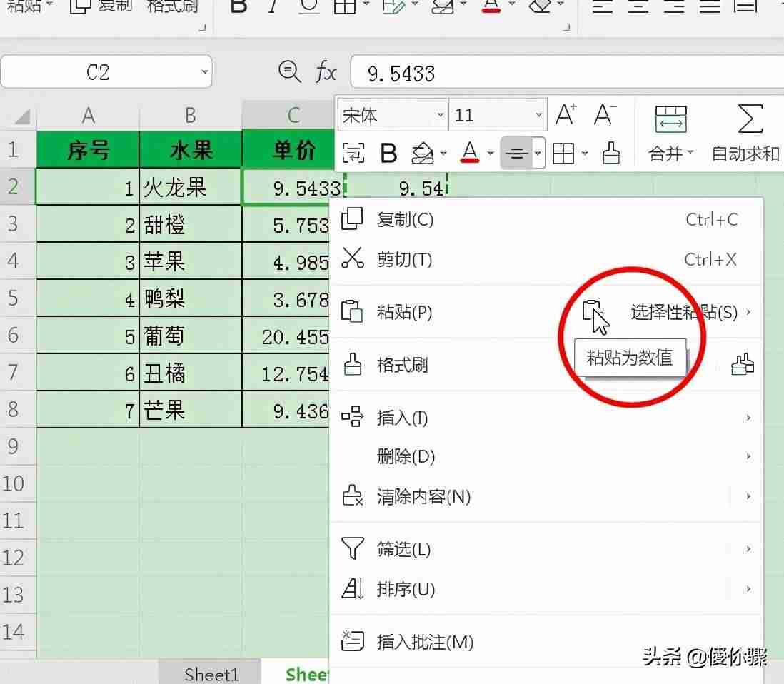Viewport: 784px width, 684px height.
Task: Open the font size 11 dropdown
Action: [538, 115]
